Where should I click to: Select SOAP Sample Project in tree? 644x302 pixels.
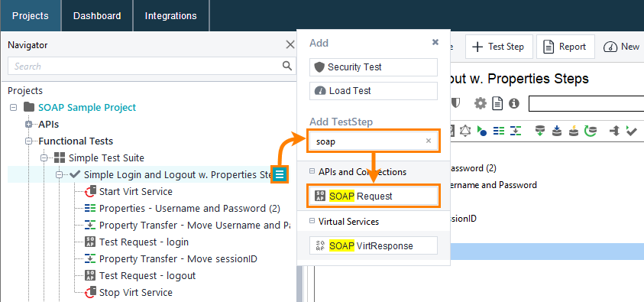(x=87, y=108)
